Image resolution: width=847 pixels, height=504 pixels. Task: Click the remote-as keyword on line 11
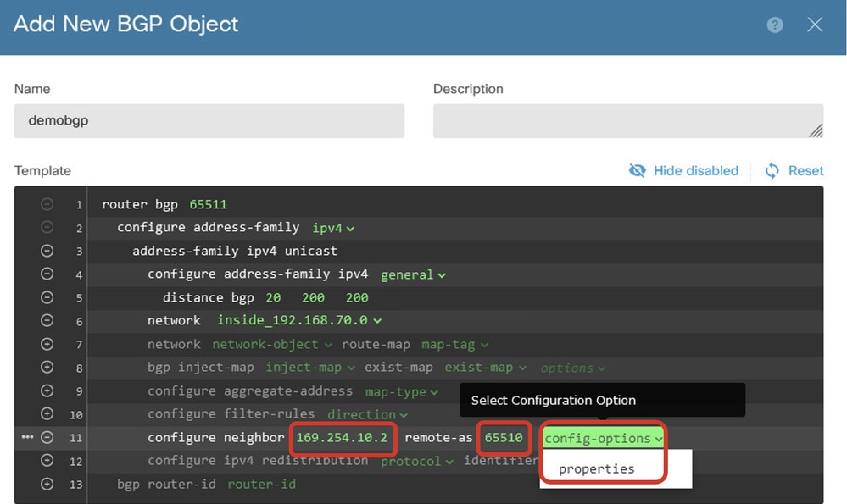coord(438,438)
